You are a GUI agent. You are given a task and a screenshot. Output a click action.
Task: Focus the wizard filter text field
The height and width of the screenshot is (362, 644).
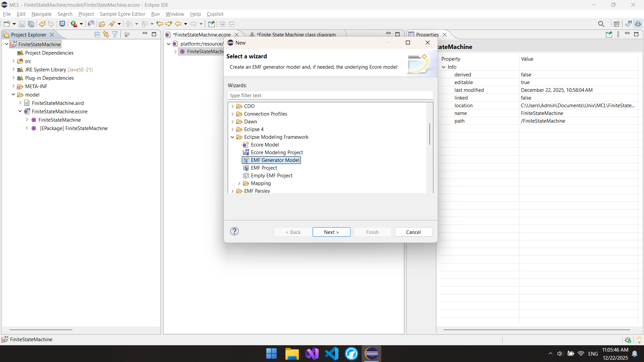[330, 96]
